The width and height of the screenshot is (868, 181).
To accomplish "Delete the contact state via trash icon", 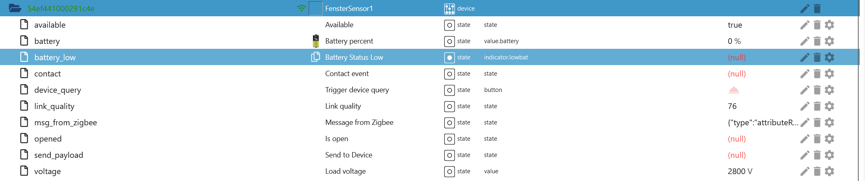I will point(817,74).
